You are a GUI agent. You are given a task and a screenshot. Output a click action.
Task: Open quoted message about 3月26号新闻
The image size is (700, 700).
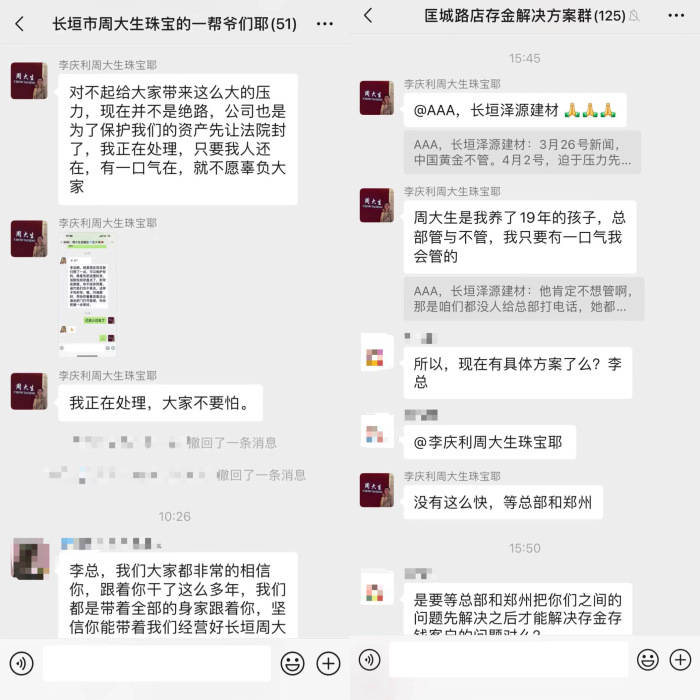522,152
